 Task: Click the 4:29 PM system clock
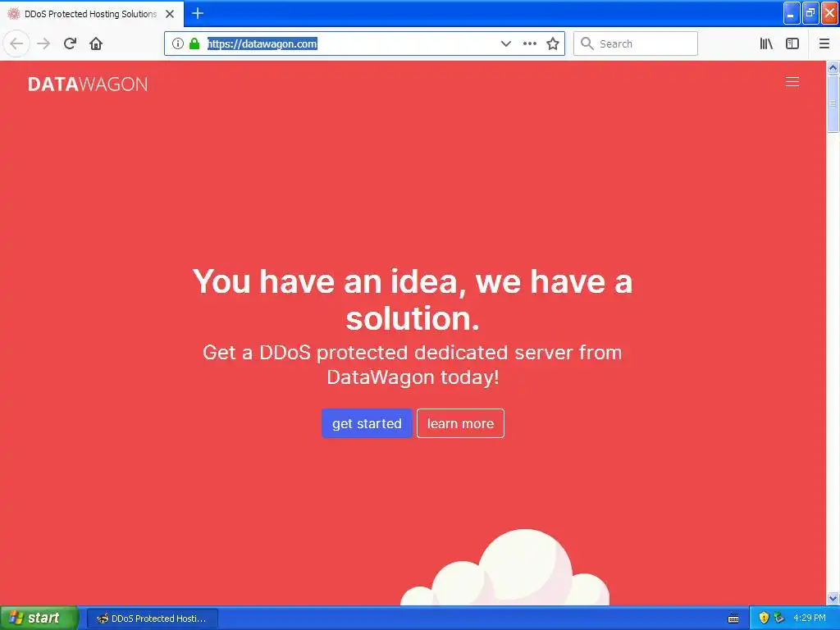click(810, 619)
